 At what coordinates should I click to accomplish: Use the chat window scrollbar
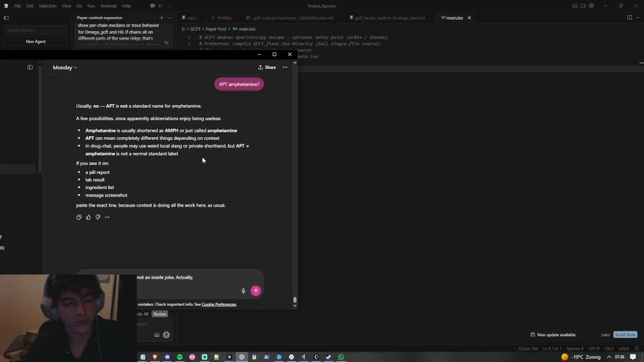[x=295, y=300]
